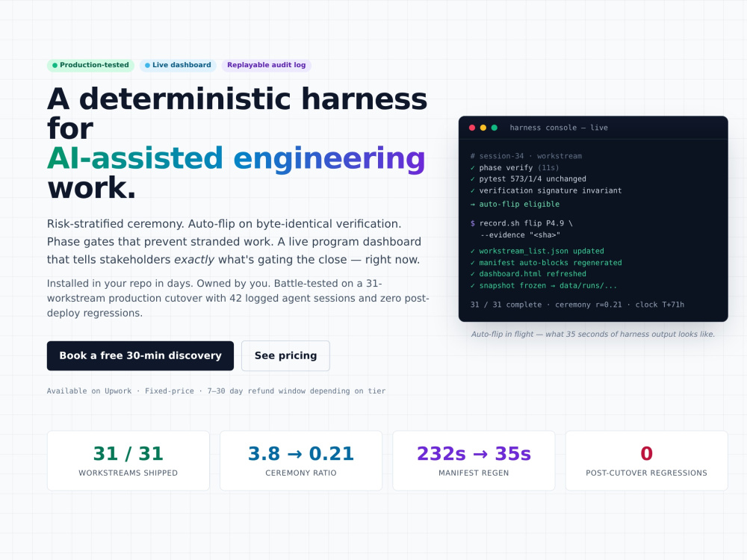Click 'manifest auto-blocks regenerated' line
747x560 pixels.
pos(546,262)
